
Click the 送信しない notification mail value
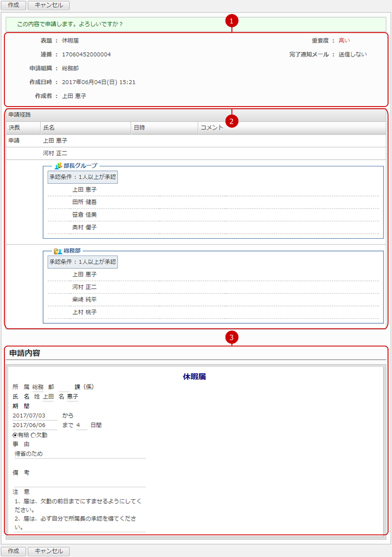point(353,54)
